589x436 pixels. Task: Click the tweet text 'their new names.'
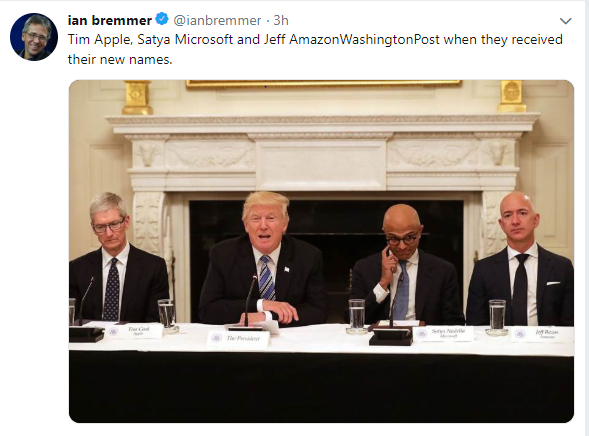120,59
